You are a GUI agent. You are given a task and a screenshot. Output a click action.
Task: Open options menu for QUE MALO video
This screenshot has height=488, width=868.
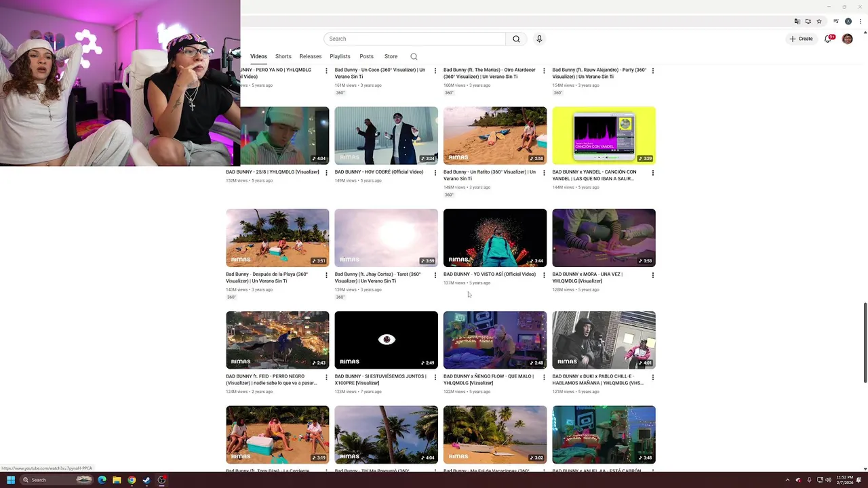[x=544, y=377]
